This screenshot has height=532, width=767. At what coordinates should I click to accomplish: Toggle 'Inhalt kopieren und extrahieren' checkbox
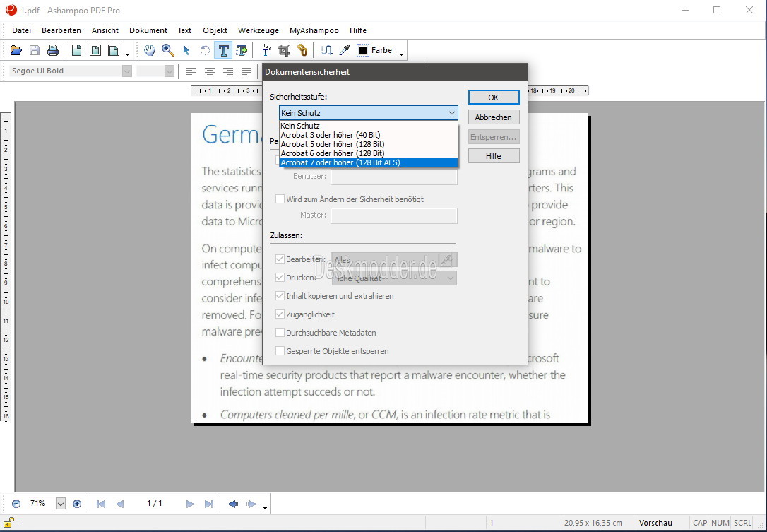(x=280, y=295)
